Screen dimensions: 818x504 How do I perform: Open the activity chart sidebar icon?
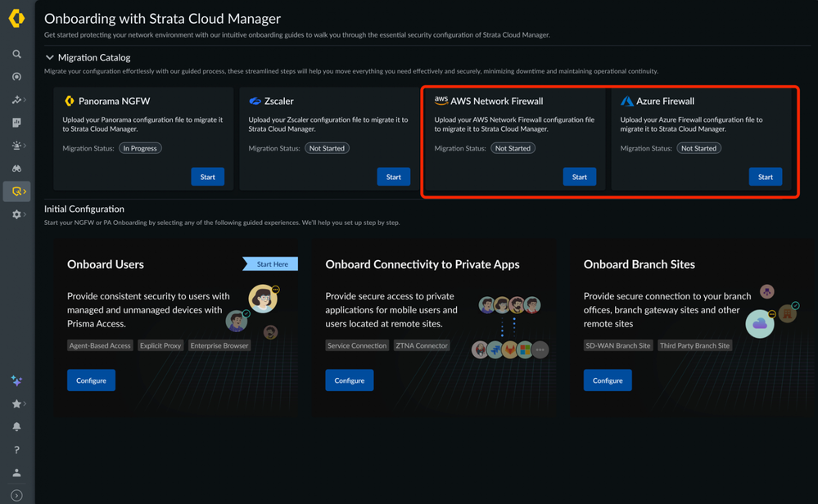pyautogui.click(x=16, y=100)
